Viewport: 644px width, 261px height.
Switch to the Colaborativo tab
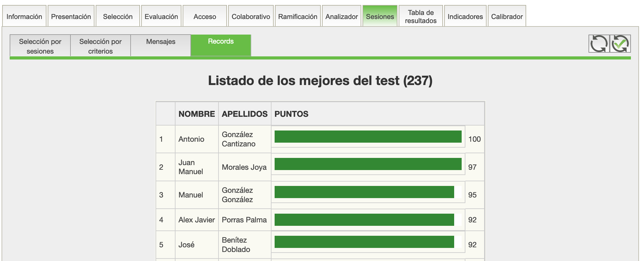click(251, 17)
